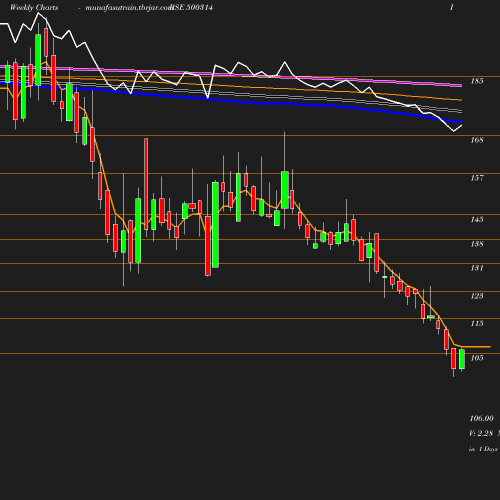Click the 185 price level label

pyautogui.click(x=477, y=81)
